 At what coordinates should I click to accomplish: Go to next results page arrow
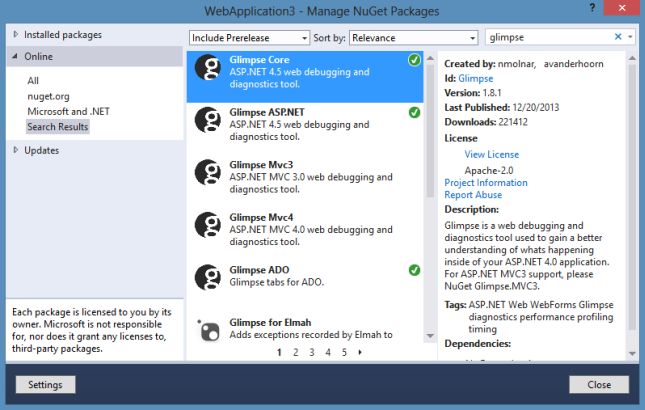360,352
